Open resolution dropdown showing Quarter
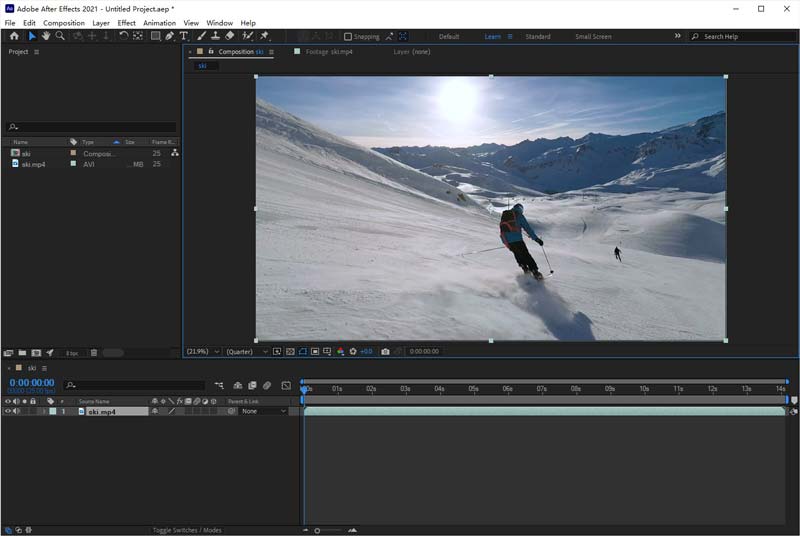Viewport: 800px width, 536px height. tap(246, 351)
